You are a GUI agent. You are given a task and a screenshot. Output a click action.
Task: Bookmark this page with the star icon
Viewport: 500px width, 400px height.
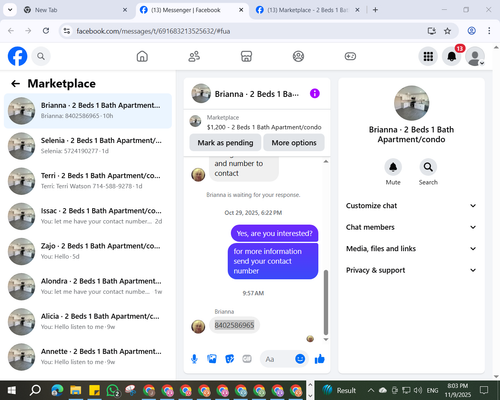tap(447, 31)
